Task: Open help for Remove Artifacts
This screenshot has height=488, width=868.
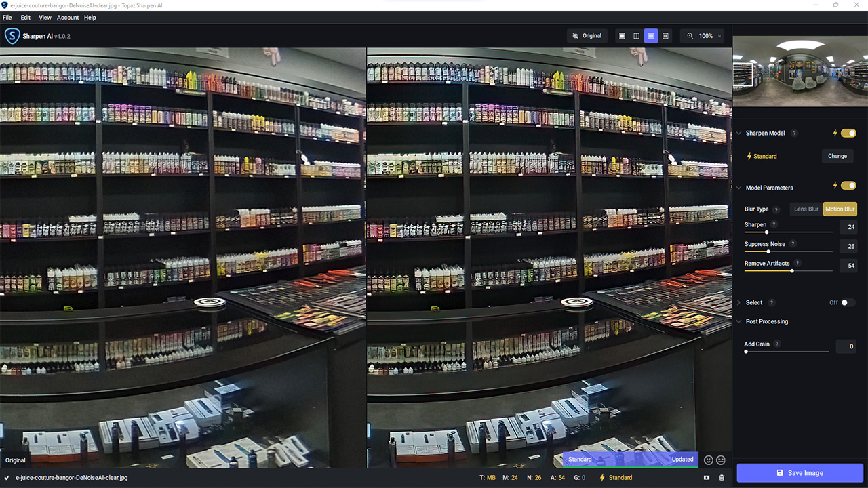Action: 797,263
